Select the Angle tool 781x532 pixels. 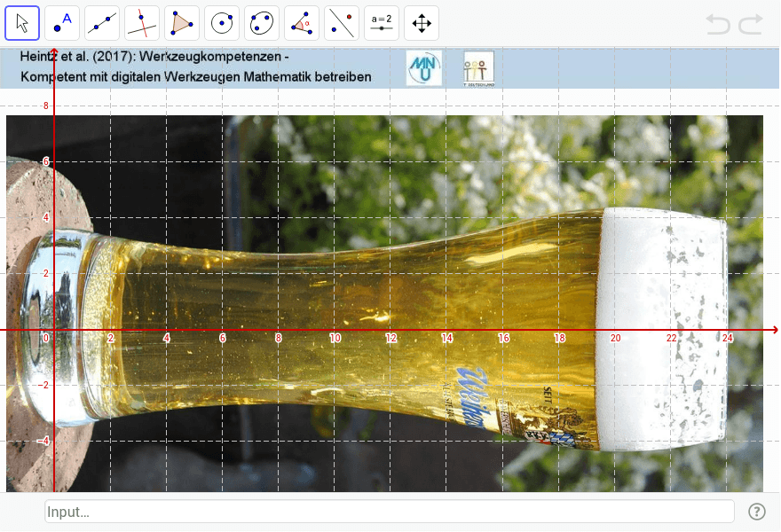point(302,23)
